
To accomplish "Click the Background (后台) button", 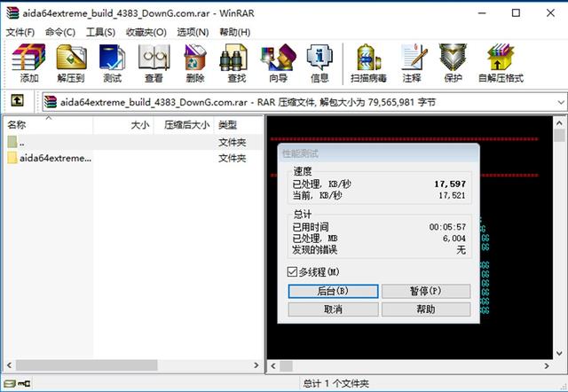I will (x=334, y=291).
